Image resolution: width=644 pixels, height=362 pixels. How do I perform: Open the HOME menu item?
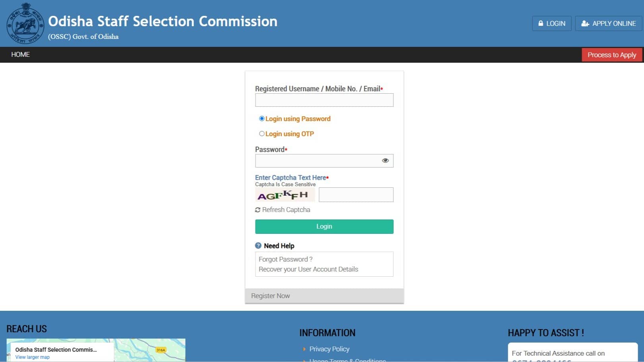pos(20,54)
